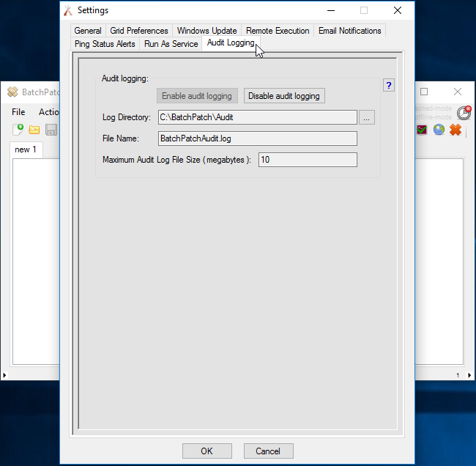
Task: Click Disable audit logging button
Action: point(284,96)
